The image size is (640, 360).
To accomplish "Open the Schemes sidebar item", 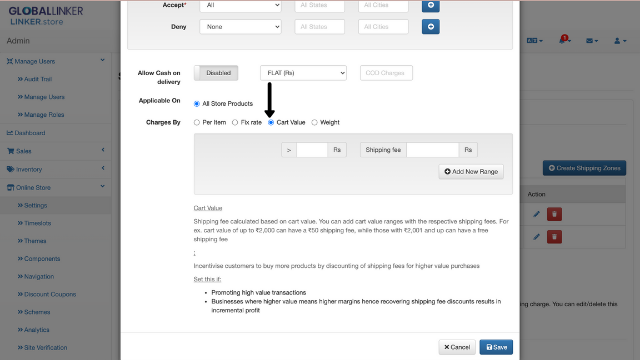I will 34,312.
